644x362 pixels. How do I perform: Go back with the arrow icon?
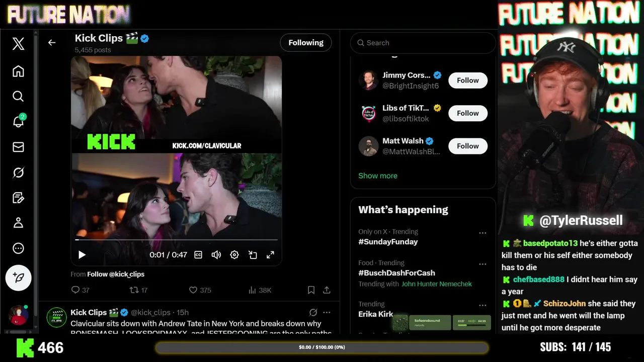tap(52, 43)
